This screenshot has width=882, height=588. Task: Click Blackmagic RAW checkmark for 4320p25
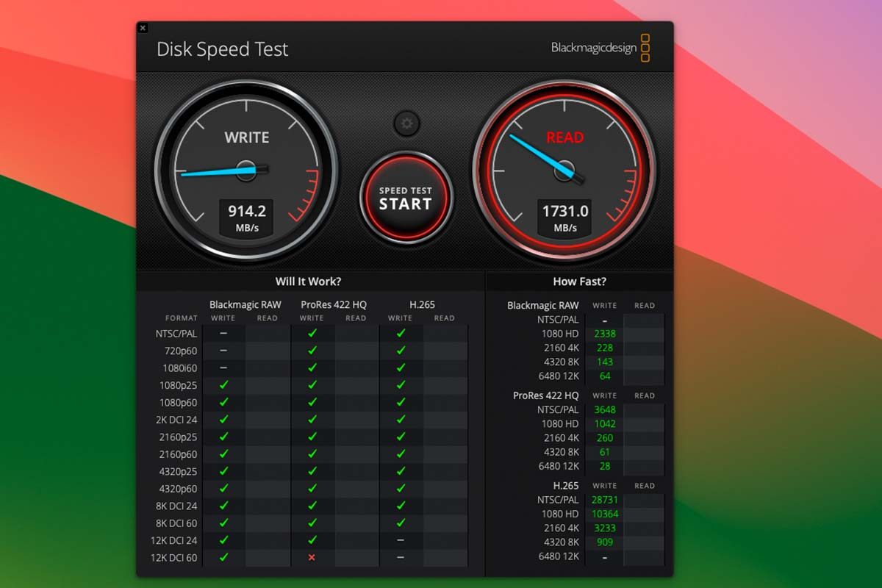click(x=223, y=471)
